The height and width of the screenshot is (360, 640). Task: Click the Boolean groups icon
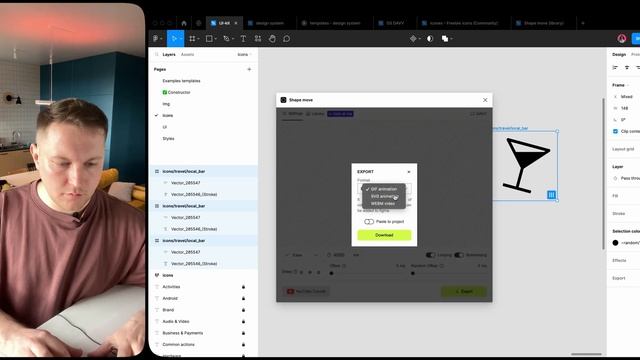[x=445, y=38]
